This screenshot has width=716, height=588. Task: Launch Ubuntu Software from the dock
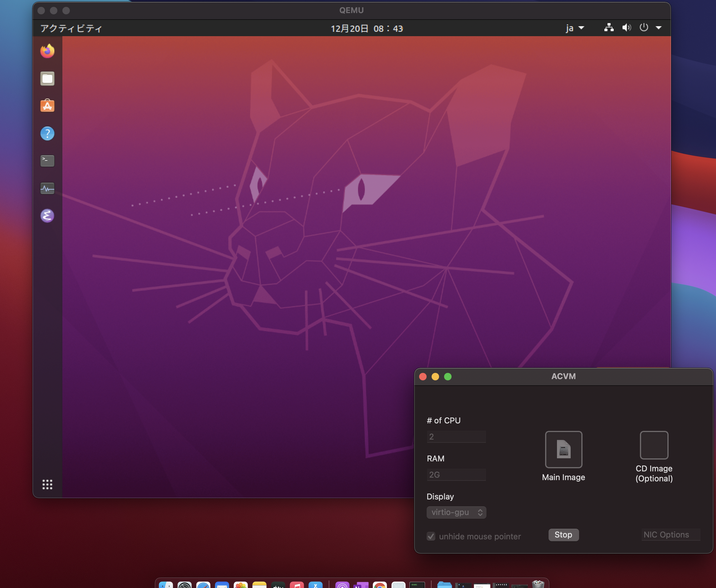[x=47, y=106]
